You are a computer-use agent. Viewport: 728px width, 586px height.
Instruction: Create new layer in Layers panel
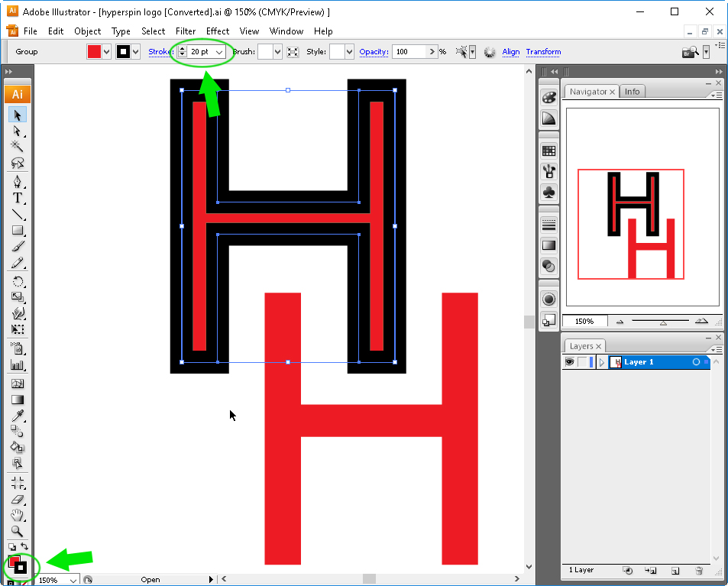pyautogui.click(x=675, y=571)
